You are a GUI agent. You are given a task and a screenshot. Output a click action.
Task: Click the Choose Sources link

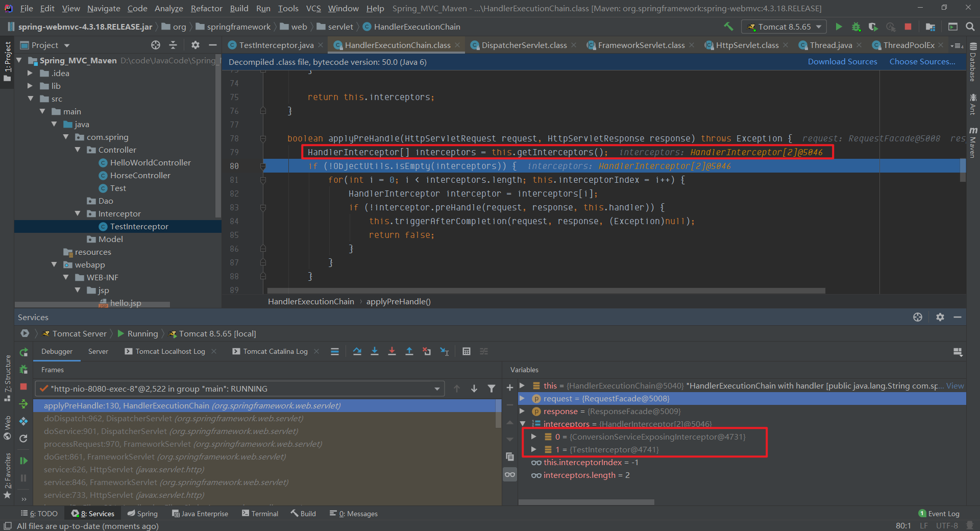(922, 62)
